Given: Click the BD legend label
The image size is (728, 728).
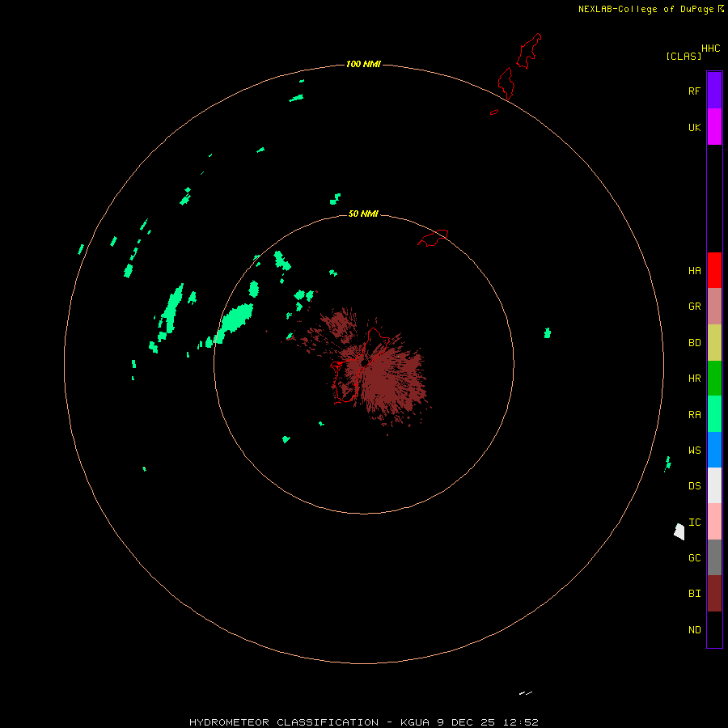Looking at the screenshot, I should click(694, 343).
